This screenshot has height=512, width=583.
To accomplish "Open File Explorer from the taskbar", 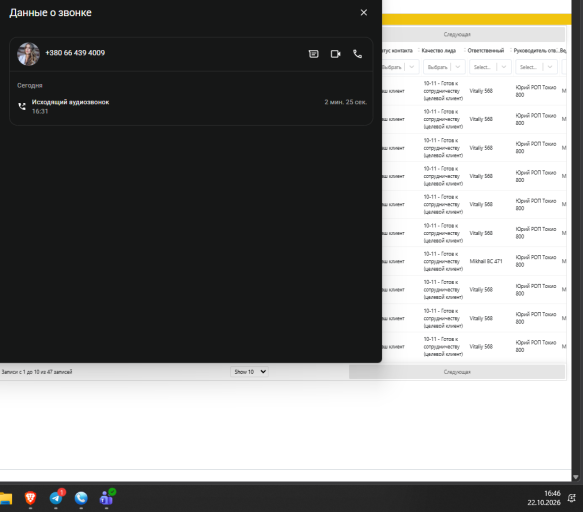I will (x=6, y=498).
